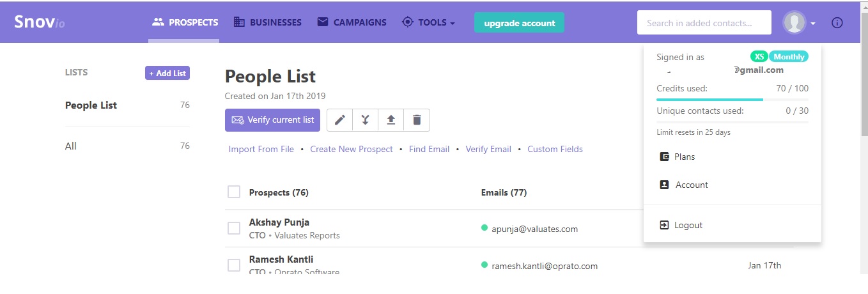Screen dimensions: 868x294
Task: Click the Import From File link
Action: [261, 149]
